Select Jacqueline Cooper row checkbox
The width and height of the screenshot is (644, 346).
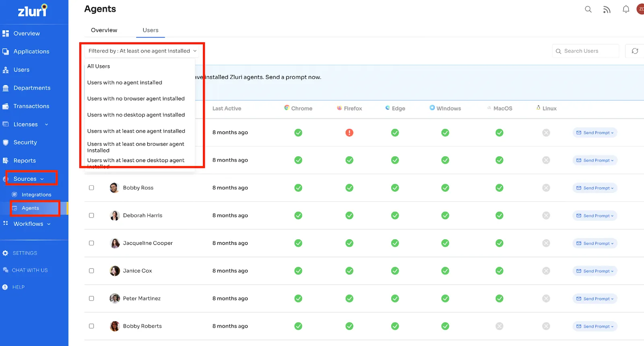tap(91, 243)
